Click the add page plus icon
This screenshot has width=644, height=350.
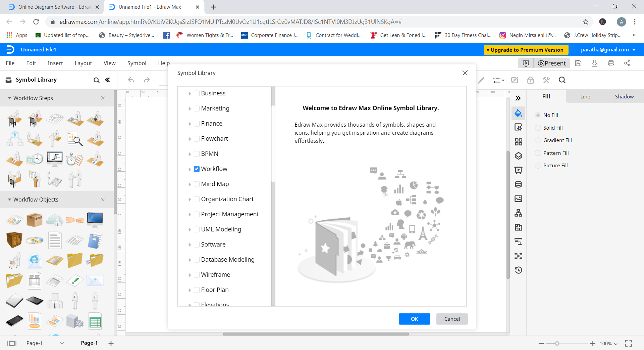[111, 343]
